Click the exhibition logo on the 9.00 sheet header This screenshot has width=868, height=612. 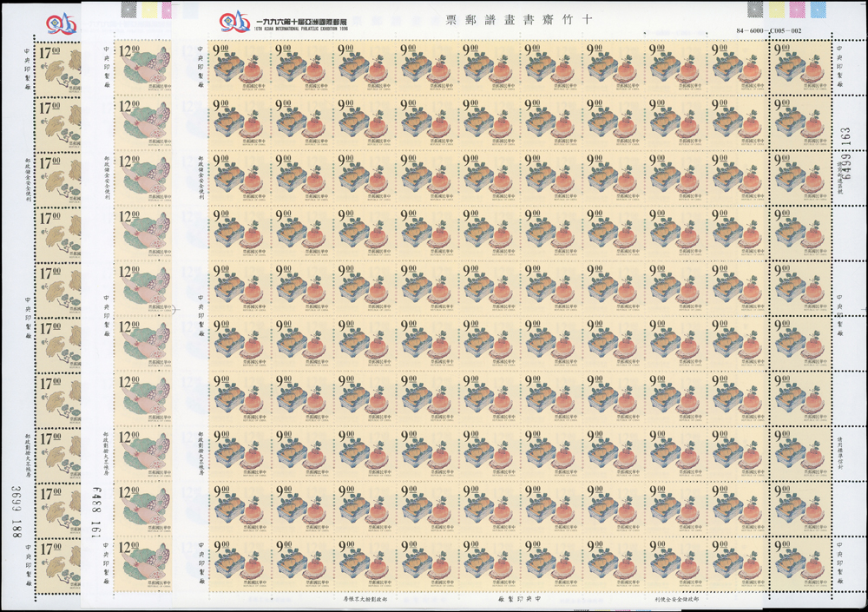point(228,17)
